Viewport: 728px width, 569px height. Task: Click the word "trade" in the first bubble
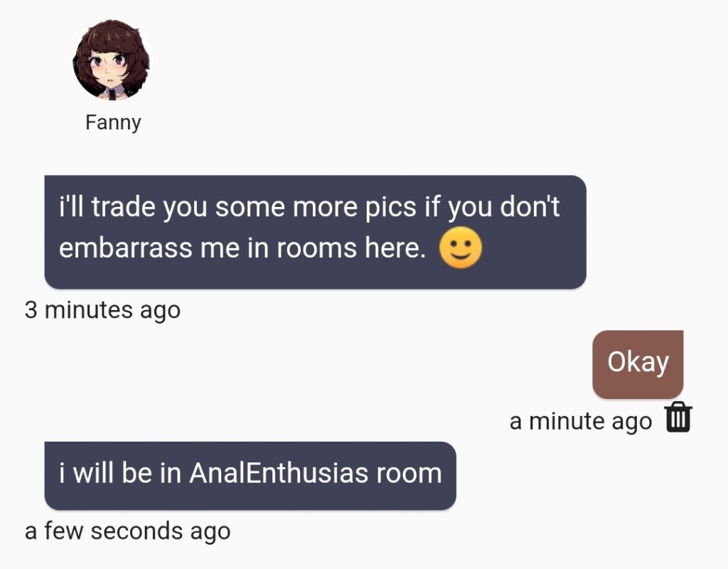pos(123,207)
